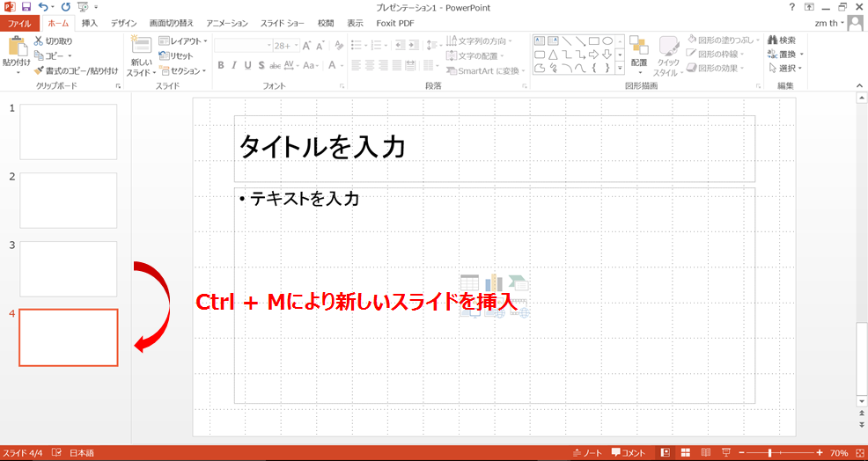Open the align text (文字の配置) dropdown

475,55
